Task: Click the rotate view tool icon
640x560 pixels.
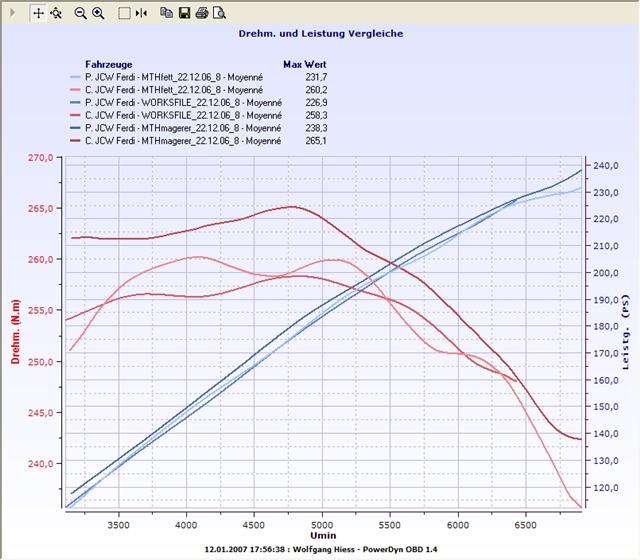Action: 56,14
